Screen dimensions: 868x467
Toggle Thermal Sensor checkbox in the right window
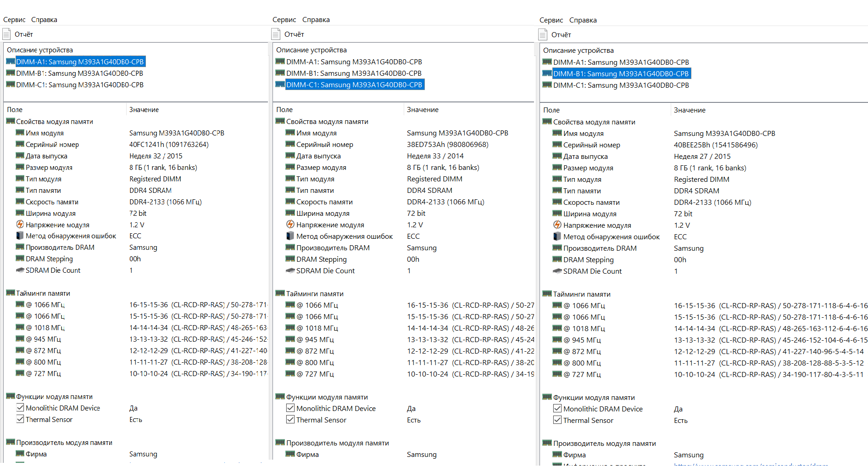pos(557,420)
